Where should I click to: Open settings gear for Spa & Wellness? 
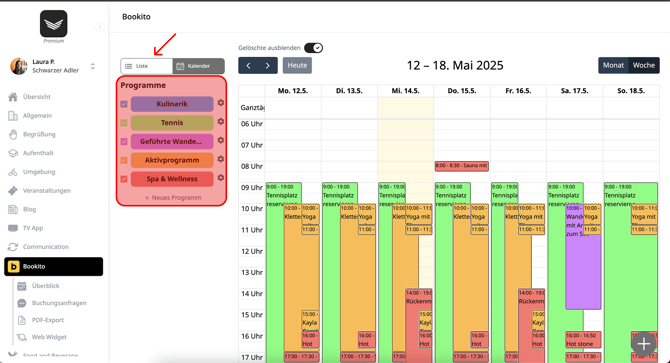point(220,178)
